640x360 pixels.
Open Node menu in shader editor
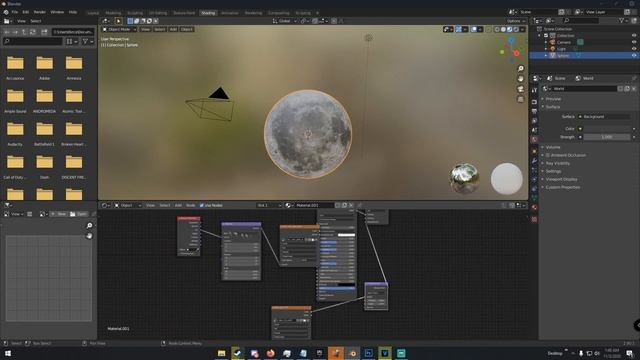(191, 205)
